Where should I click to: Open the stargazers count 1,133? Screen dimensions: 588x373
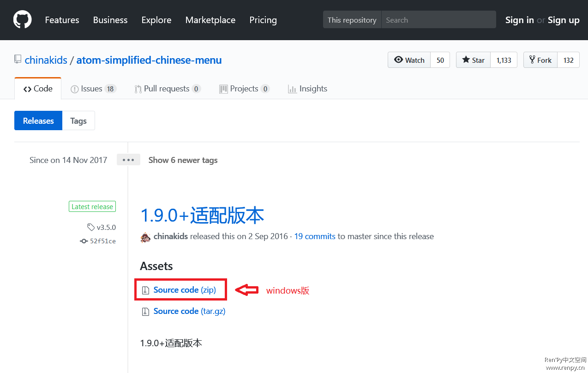pos(504,60)
